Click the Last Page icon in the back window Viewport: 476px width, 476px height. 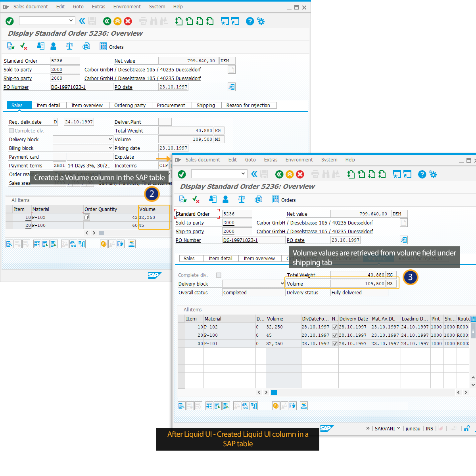[x=210, y=21]
